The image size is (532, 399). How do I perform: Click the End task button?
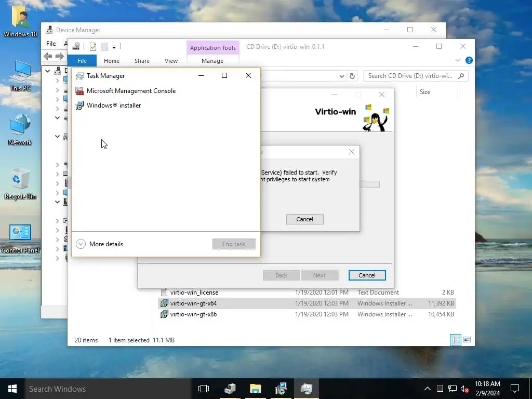tap(234, 244)
